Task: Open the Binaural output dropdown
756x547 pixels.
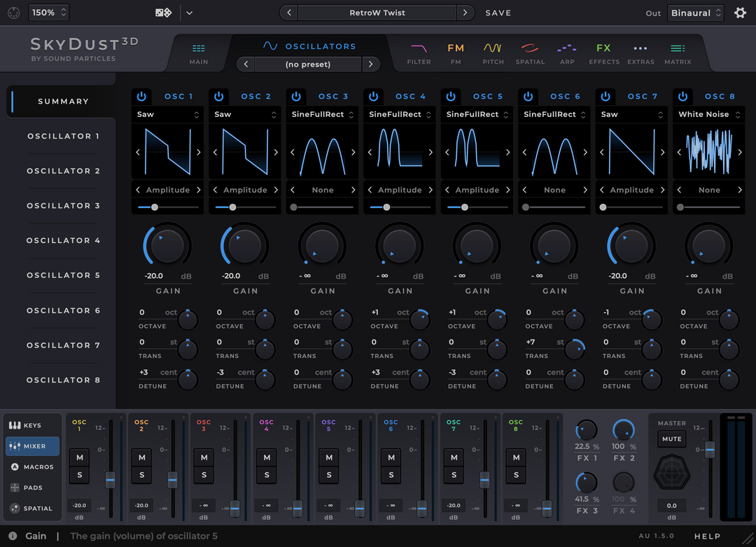Action: pos(696,13)
